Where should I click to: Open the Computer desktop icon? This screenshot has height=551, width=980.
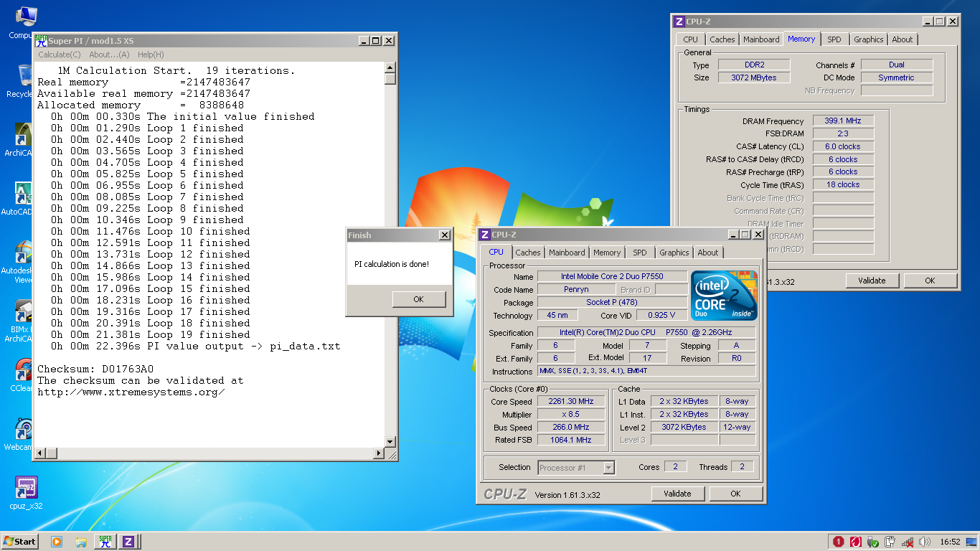[x=22, y=22]
